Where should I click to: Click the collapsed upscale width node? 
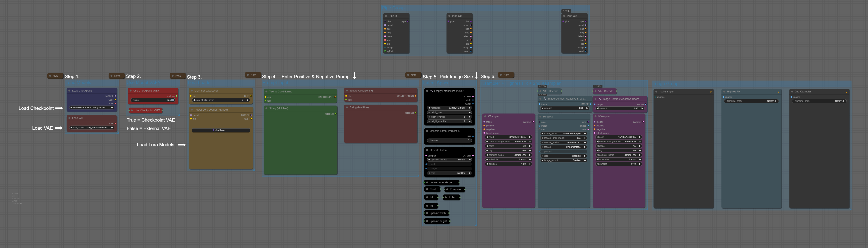(x=437, y=213)
